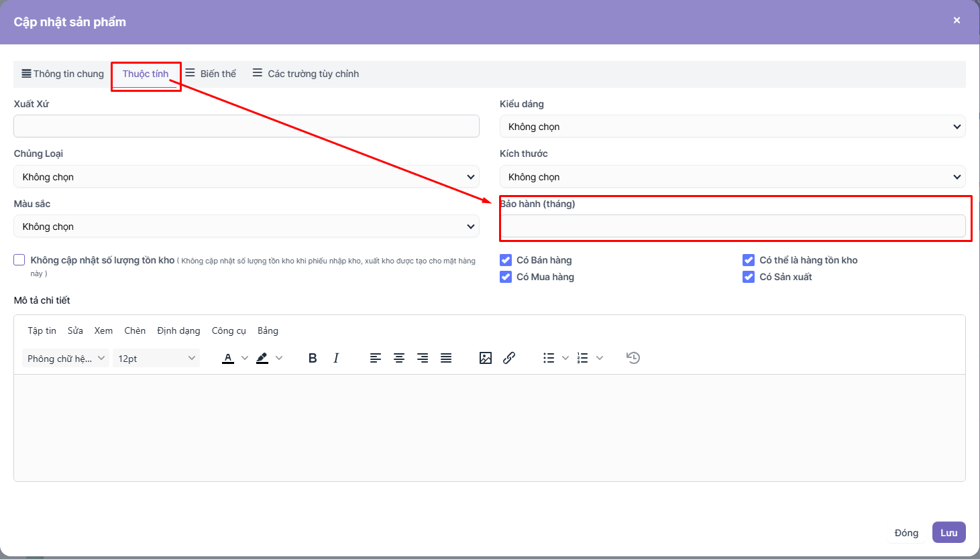
Task: Open the revision history clock icon
Action: [633, 358]
